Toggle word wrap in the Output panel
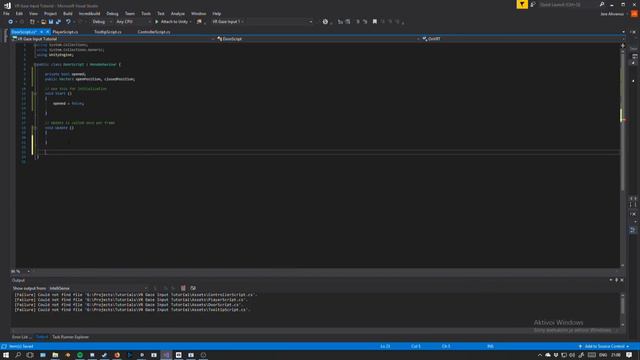This screenshot has width=640, height=360. [193, 288]
